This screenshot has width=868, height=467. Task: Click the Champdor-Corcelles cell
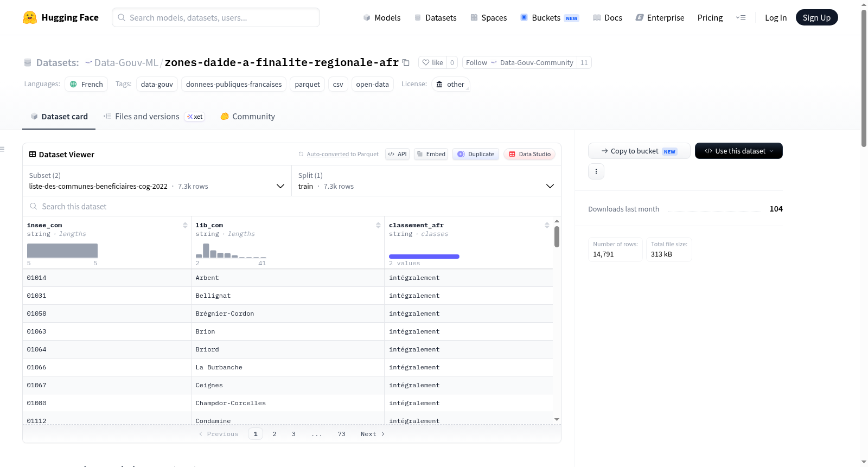click(x=288, y=403)
